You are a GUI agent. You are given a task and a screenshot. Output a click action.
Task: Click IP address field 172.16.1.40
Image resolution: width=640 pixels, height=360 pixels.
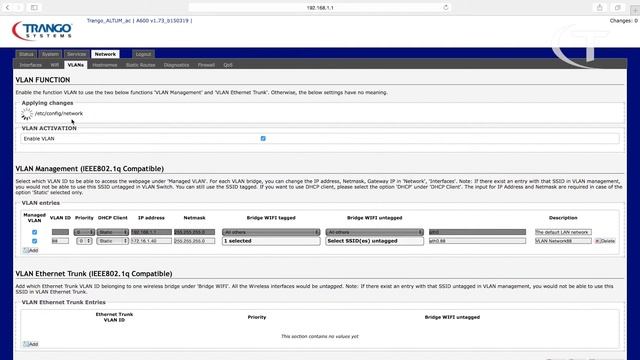[151, 241]
